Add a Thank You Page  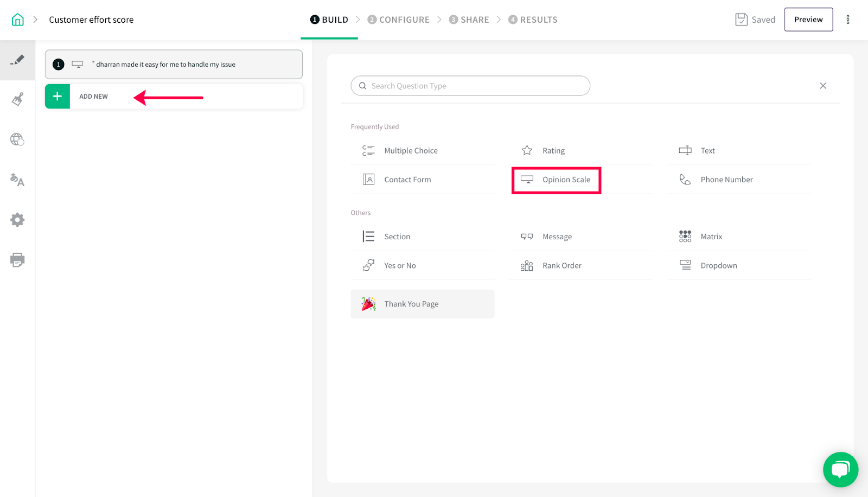coord(423,304)
